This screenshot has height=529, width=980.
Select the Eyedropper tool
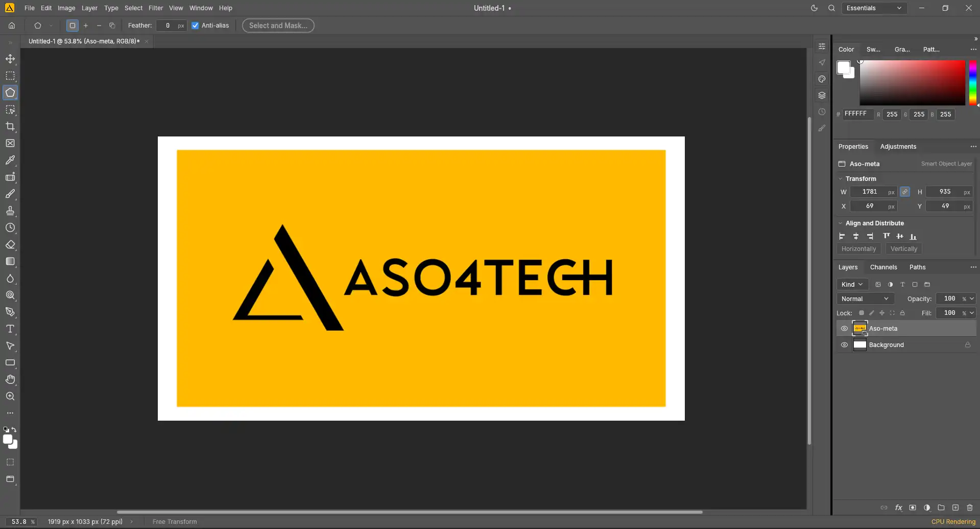pos(10,160)
